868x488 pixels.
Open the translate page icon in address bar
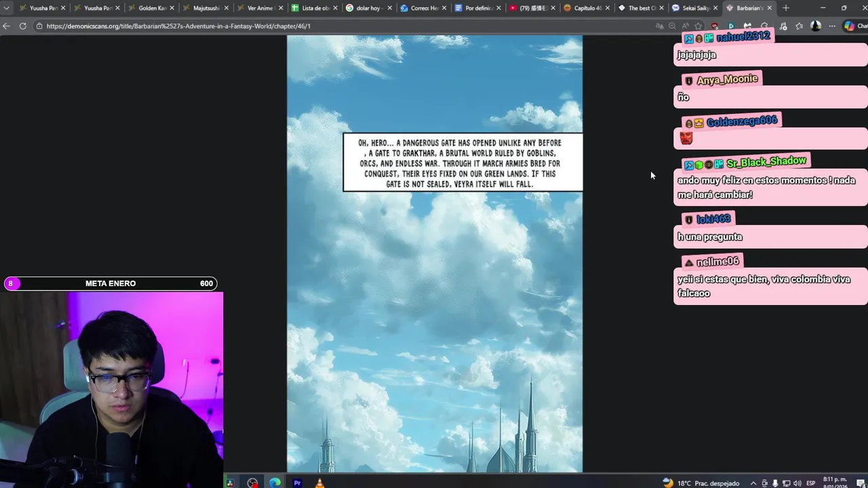click(x=659, y=26)
